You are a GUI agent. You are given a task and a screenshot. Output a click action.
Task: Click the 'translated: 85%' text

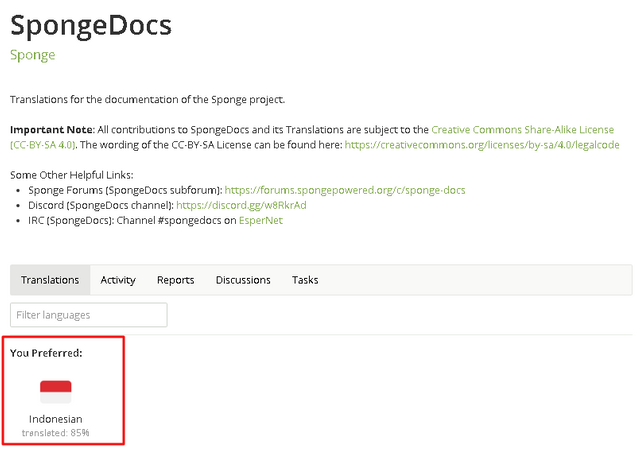56,433
